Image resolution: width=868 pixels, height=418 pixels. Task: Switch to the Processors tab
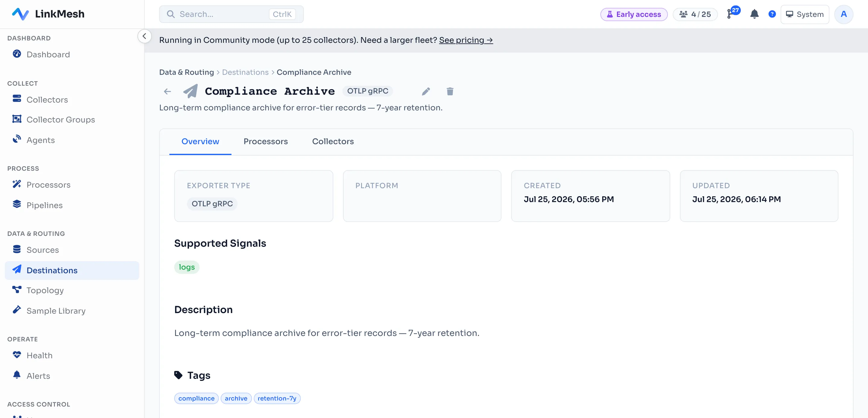(266, 141)
